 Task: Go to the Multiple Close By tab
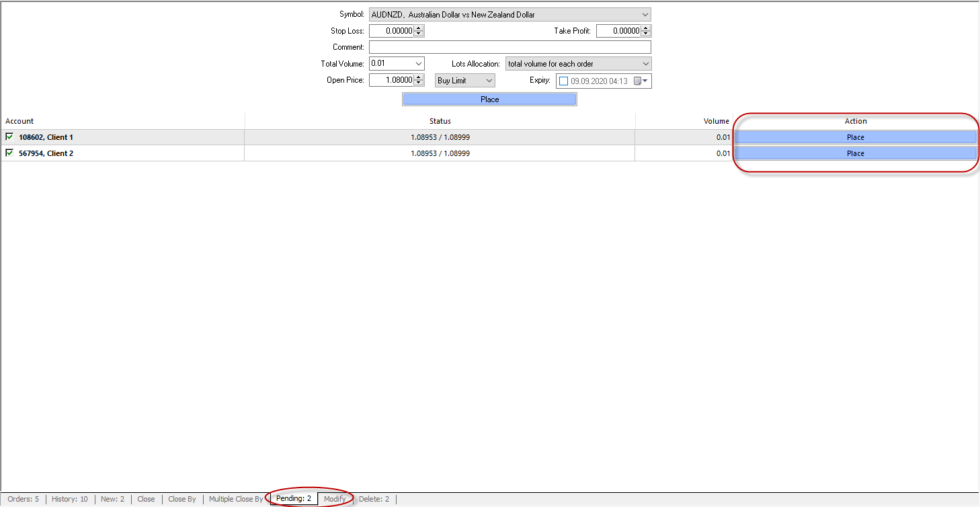(236, 499)
